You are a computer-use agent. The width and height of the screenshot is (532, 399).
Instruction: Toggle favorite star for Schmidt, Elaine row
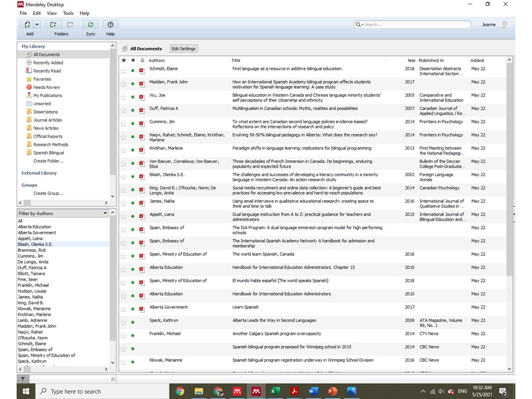tap(124, 70)
